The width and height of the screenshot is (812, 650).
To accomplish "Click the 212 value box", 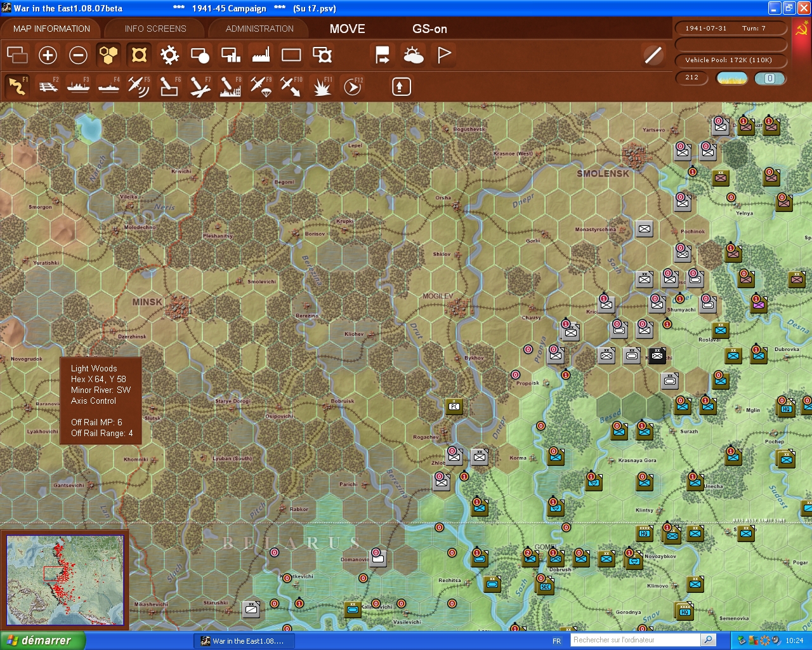I will pyautogui.click(x=693, y=78).
